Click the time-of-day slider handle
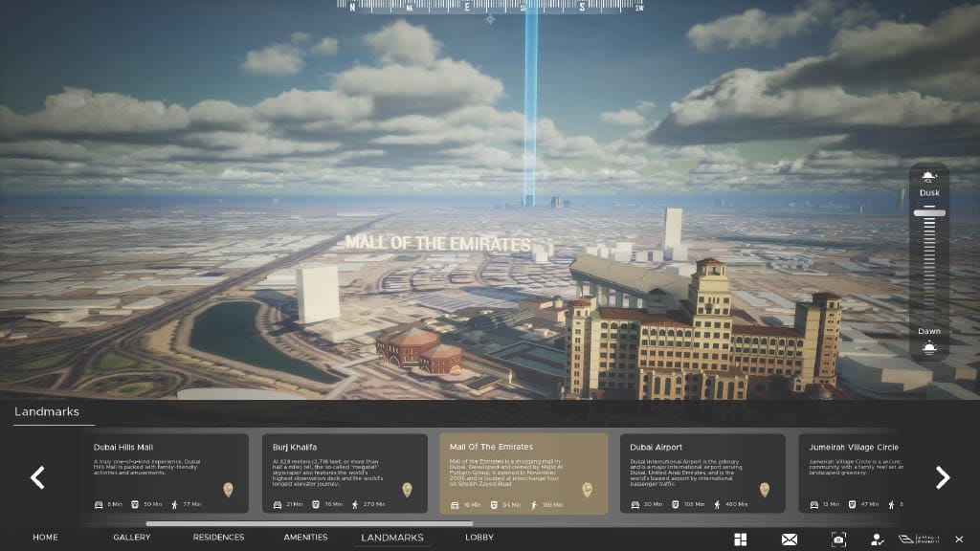The height and width of the screenshot is (551, 980). (929, 212)
